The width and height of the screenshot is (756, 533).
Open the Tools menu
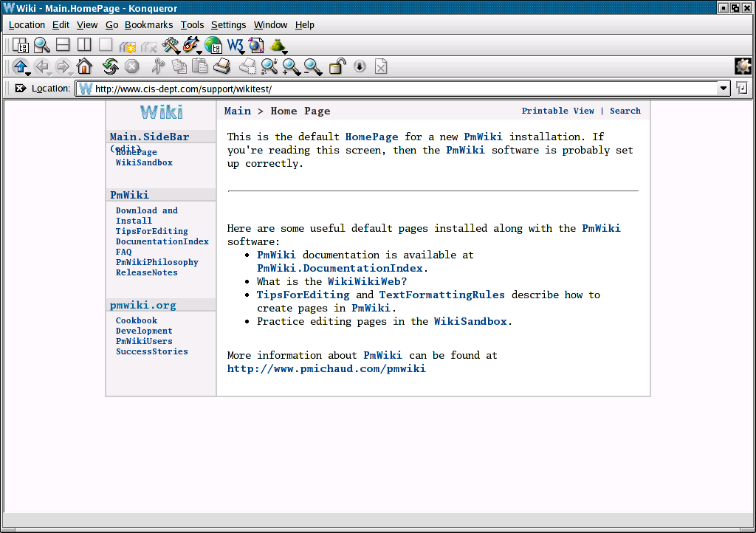[x=192, y=24]
